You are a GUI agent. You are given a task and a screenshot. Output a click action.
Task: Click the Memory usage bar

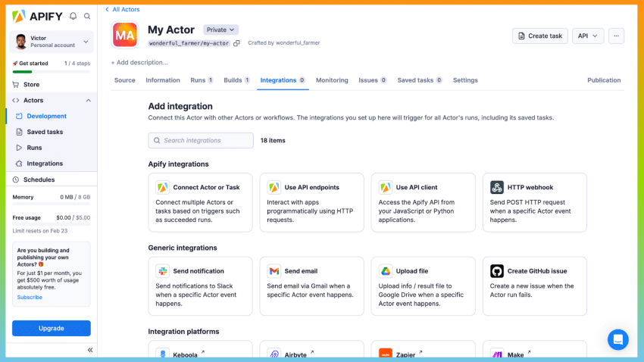(x=52, y=204)
